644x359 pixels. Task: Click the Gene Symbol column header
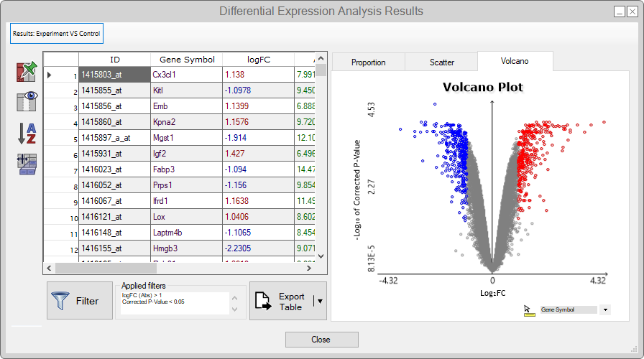coord(185,60)
